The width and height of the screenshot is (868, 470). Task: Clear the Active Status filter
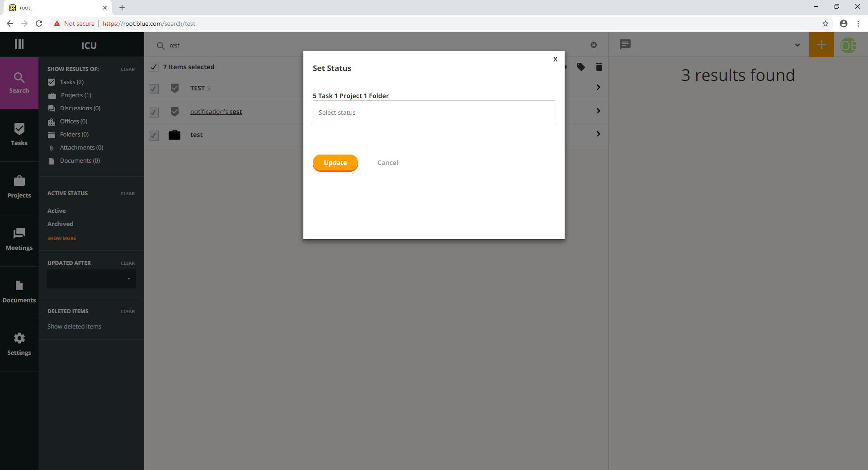tap(127, 194)
